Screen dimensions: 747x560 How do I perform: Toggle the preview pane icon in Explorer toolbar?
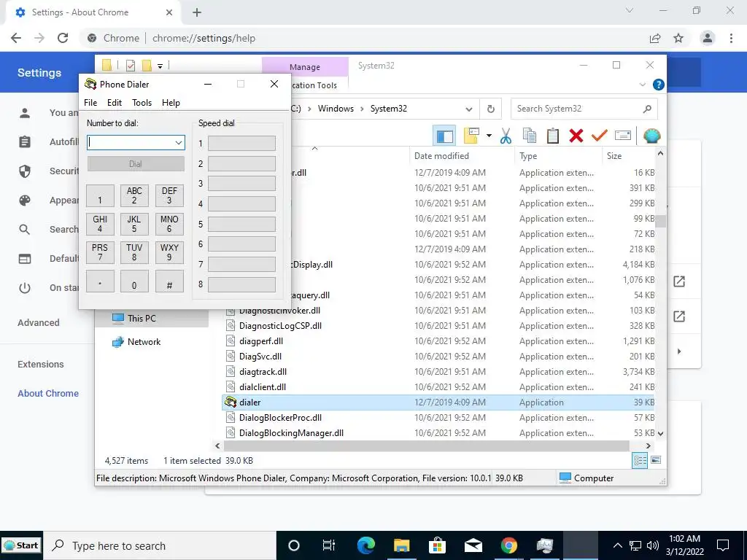pos(444,136)
